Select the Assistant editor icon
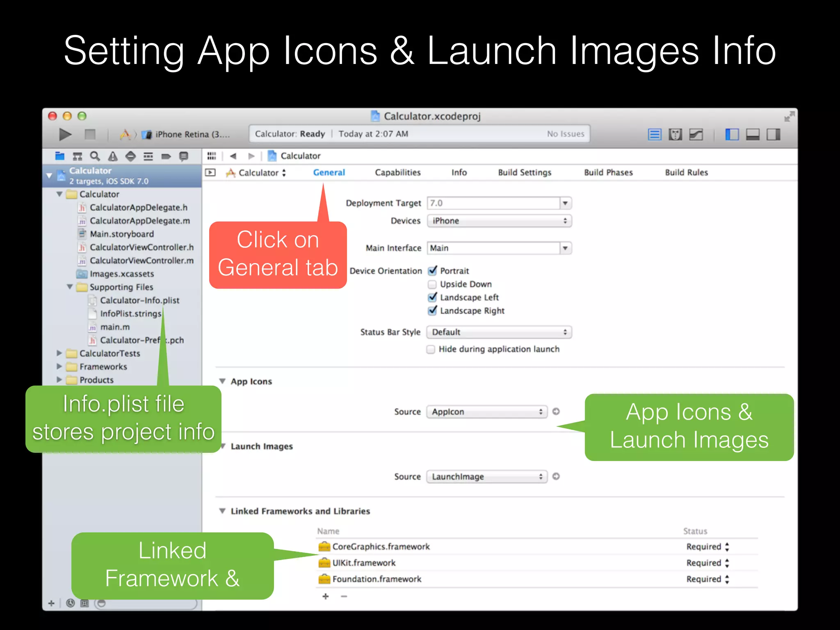 pyautogui.click(x=675, y=135)
